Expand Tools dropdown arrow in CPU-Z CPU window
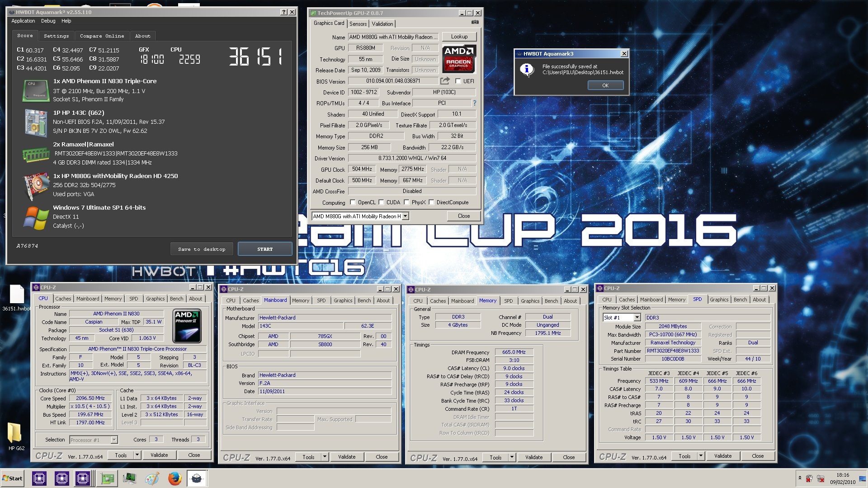The width and height of the screenshot is (868, 488). 137,455
